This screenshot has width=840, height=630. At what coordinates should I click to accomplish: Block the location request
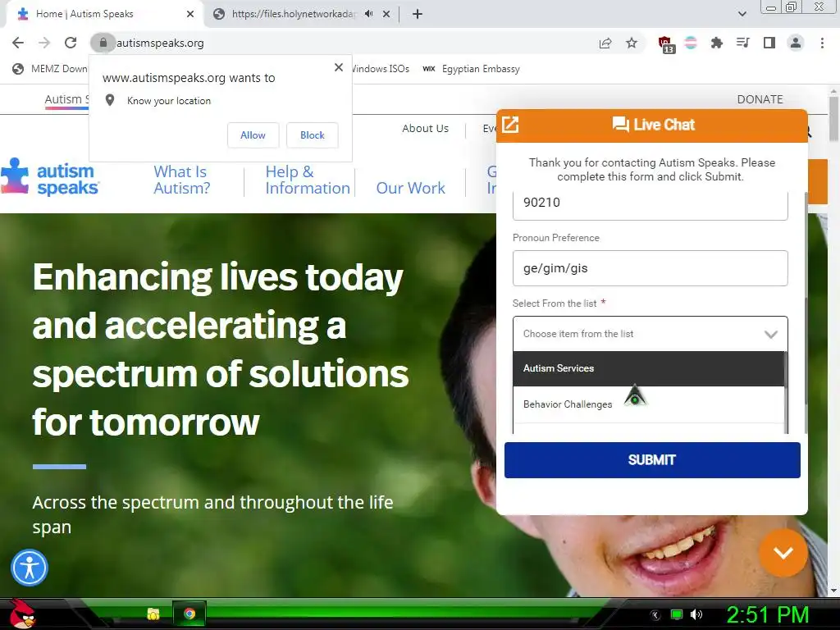(313, 135)
